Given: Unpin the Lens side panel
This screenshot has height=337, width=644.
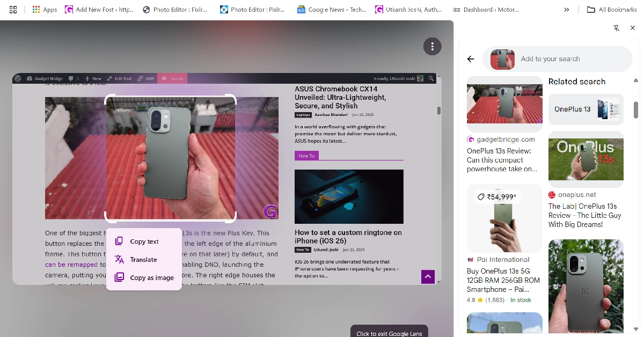Looking at the screenshot, I should point(617,28).
